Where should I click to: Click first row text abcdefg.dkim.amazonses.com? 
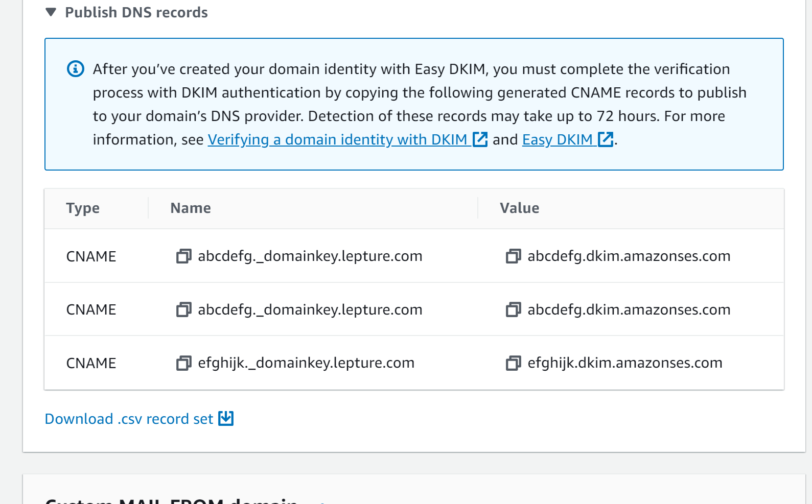pyautogui.click(x=629, y=256)
